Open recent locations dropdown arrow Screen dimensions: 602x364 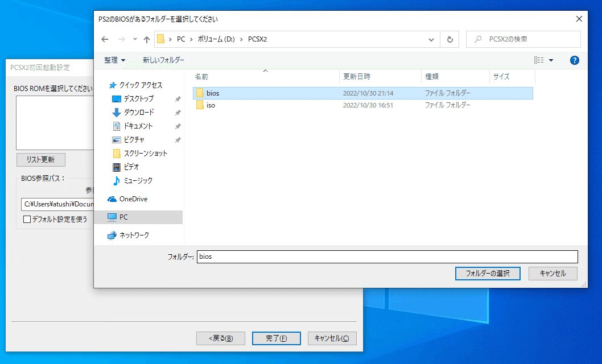135,39
